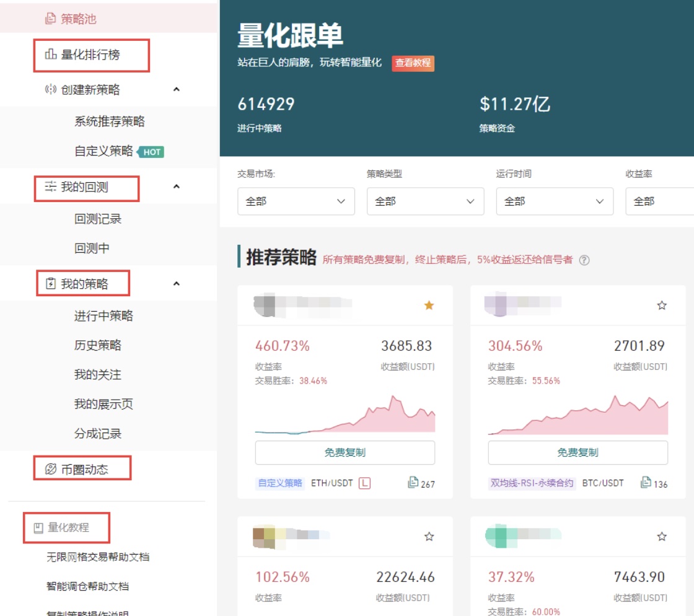Click the 量化教程 book icon
Image resolution: width=694 pixels, height=616 pixels.
tap(38, 527)
